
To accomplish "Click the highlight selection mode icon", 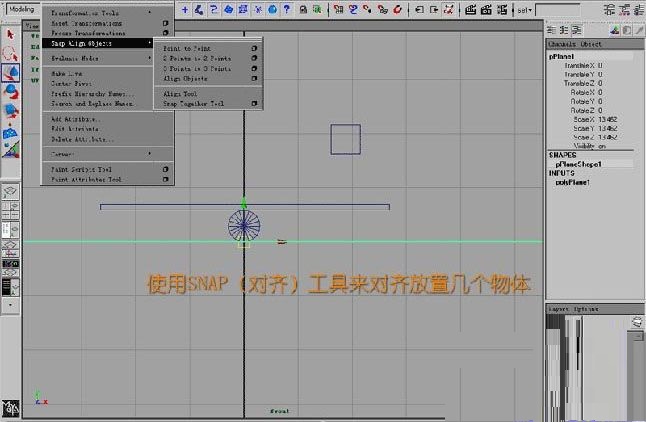I will click(317, 9).
